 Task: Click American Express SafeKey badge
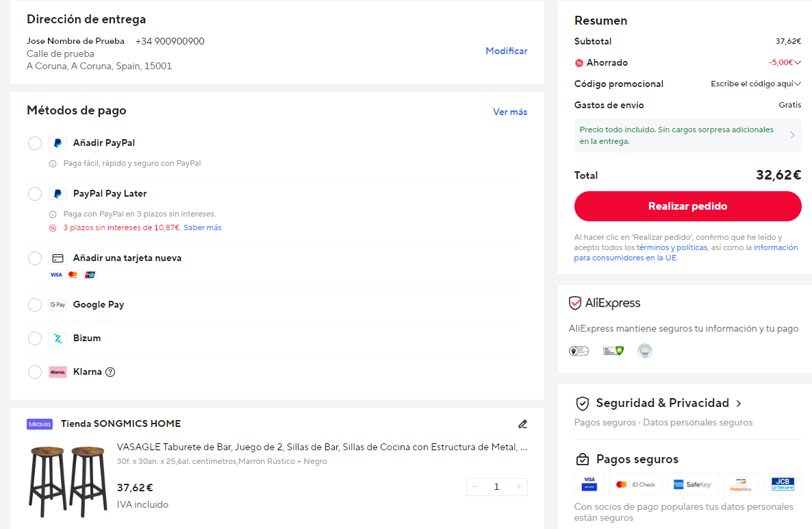coord(693,484)
